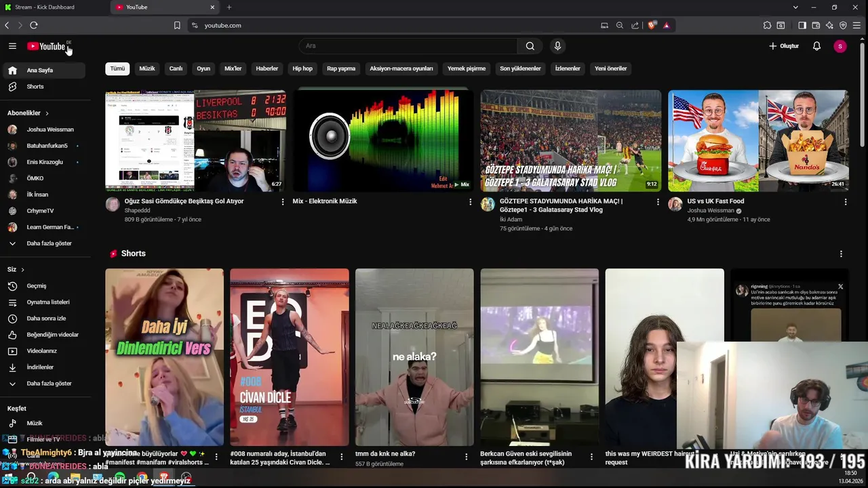Select the Tümü filter chip
The image size is (868, 488).
[118, 68]
